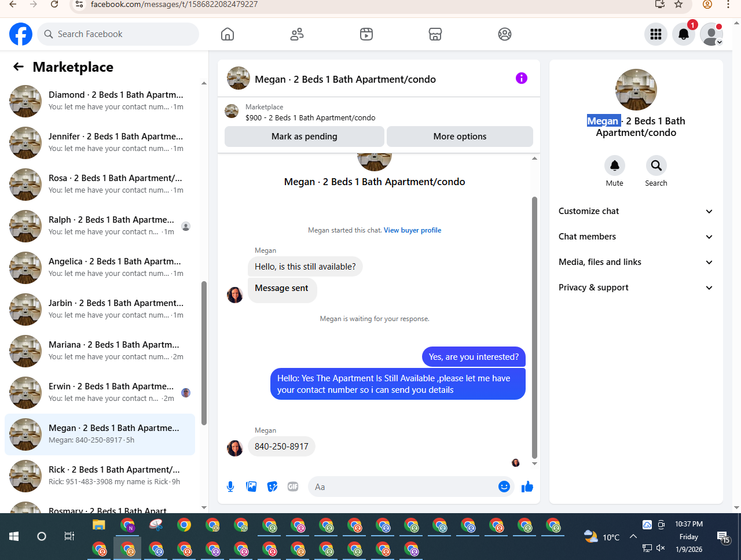This screenshot has width=741, height=560.
Task: Open the notifications bell
Action: click(x=684, y=34)
